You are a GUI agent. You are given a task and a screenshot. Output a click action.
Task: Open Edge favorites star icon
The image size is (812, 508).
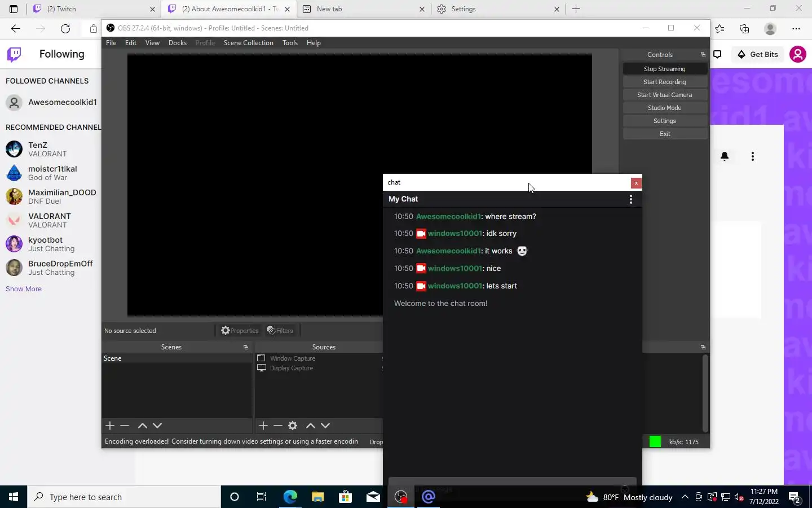pyautogui.click(x=720, y=28)
